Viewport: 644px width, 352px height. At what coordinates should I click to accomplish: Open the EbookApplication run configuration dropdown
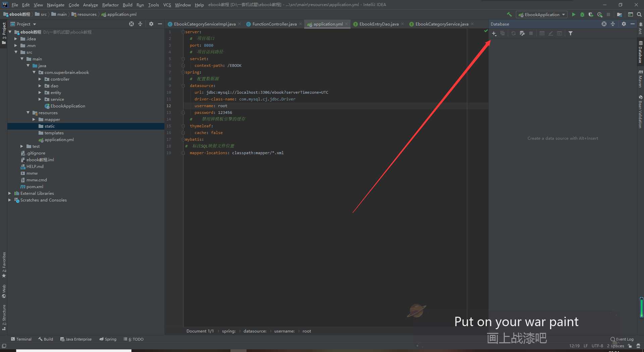pyautogui.click(x=542, y=14)
